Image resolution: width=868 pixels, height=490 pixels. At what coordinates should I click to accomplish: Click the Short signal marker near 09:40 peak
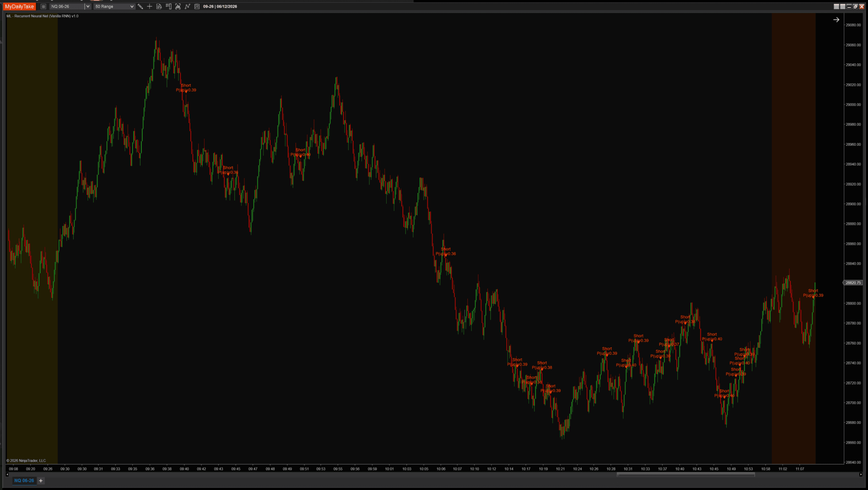(186, 88)
